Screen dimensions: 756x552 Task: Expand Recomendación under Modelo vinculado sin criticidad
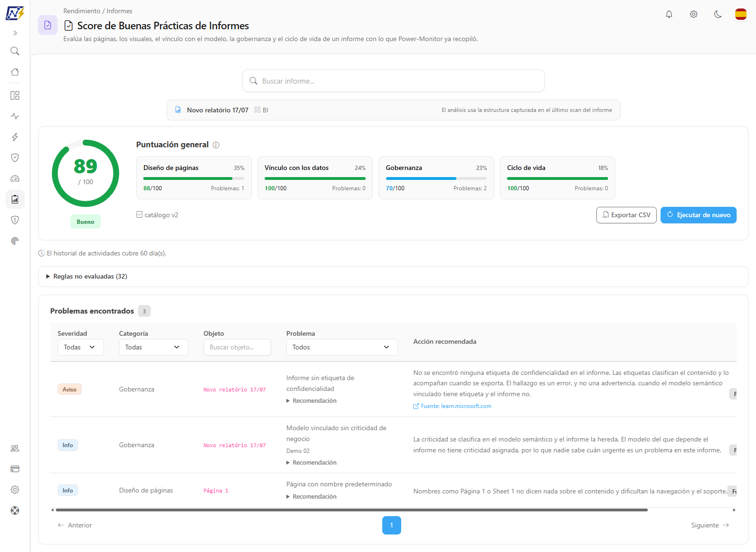[x=312, y=463]
